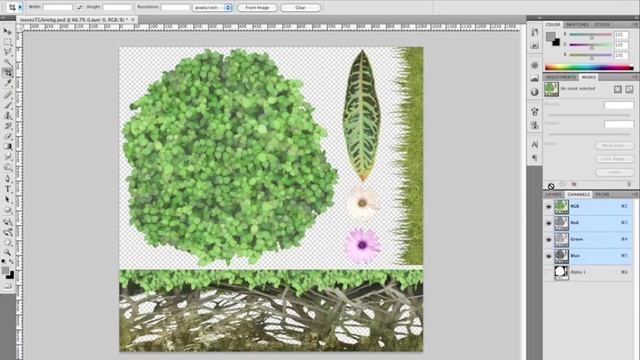
Task: Click the delete mask trash icon
Action: (629, 184)
